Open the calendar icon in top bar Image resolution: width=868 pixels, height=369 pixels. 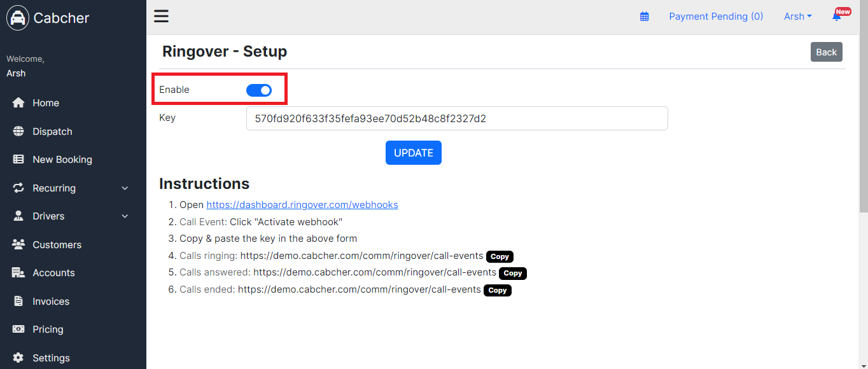[x=645, y=17]
